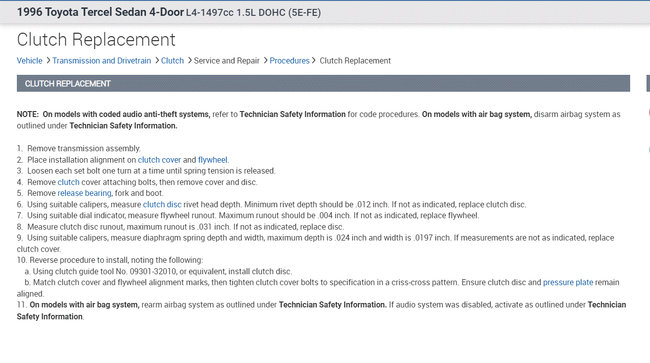Click the 'Service and Repair' breadcrumb text

[227, 60]
